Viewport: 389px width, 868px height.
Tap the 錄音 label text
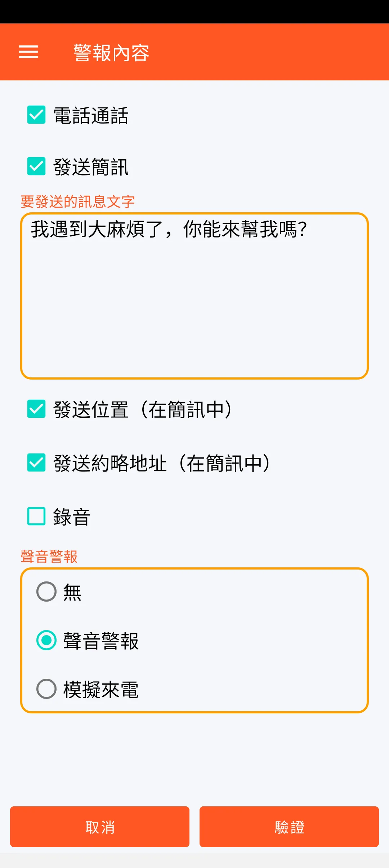pyautogui.click(x=71, y=517)
